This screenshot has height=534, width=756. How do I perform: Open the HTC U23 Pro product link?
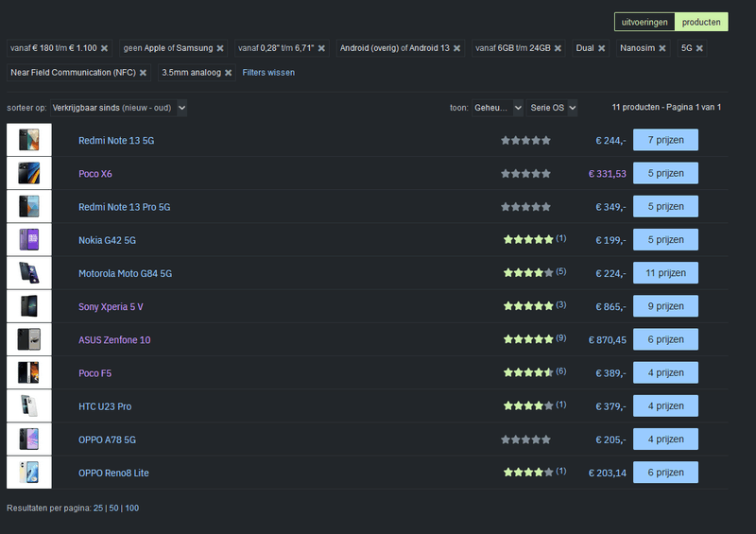[x=105, y=406]
